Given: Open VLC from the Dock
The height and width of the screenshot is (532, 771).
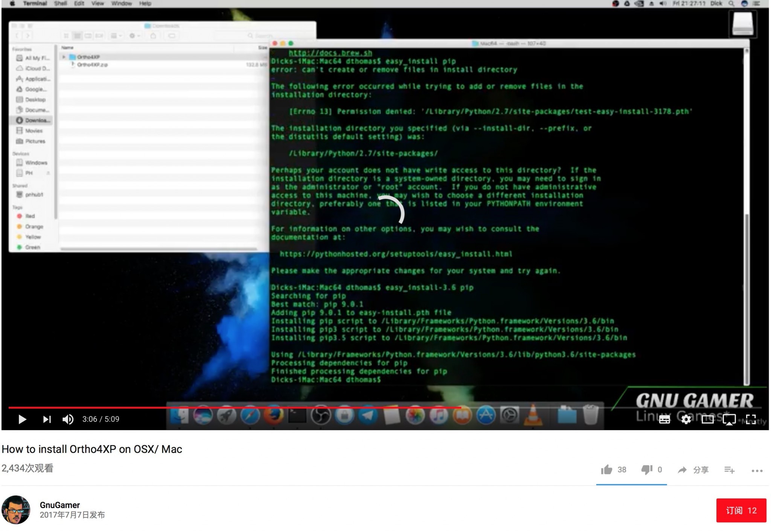Looking at the screenshot, I should 533,415.
